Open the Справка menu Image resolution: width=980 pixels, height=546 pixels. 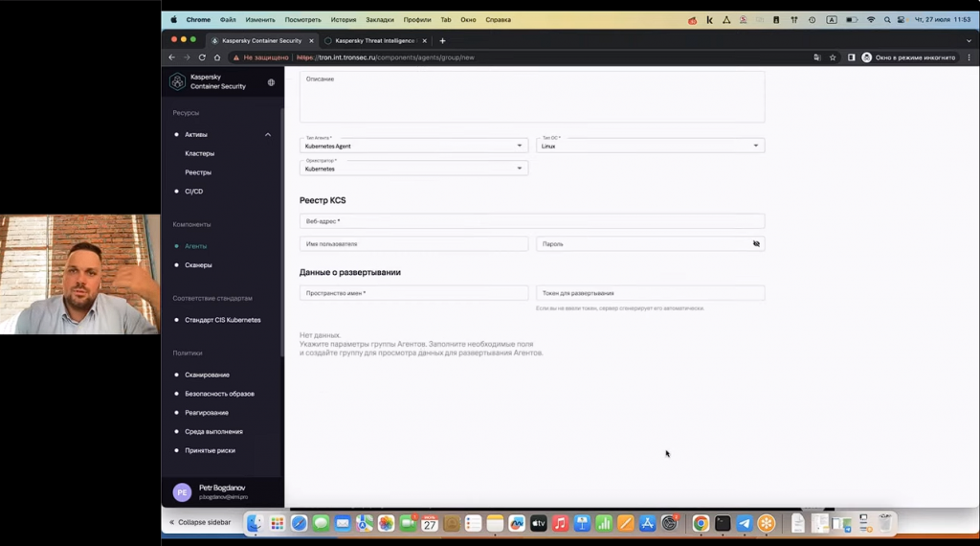[498, 20]
